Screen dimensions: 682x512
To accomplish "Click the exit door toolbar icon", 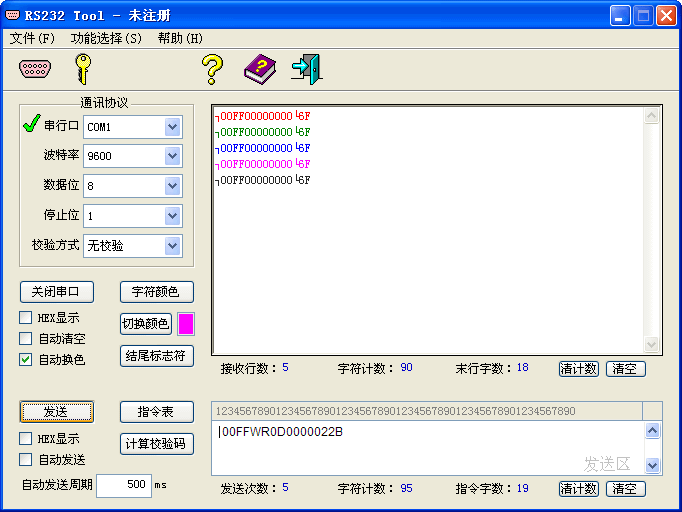I will click(307, 69).
